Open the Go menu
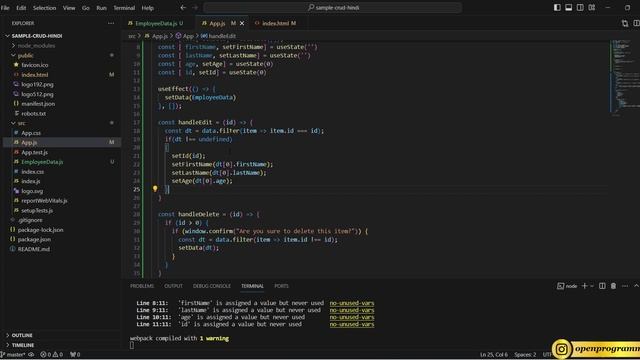This screenshot has width=640, height=360. coord(85,8)
